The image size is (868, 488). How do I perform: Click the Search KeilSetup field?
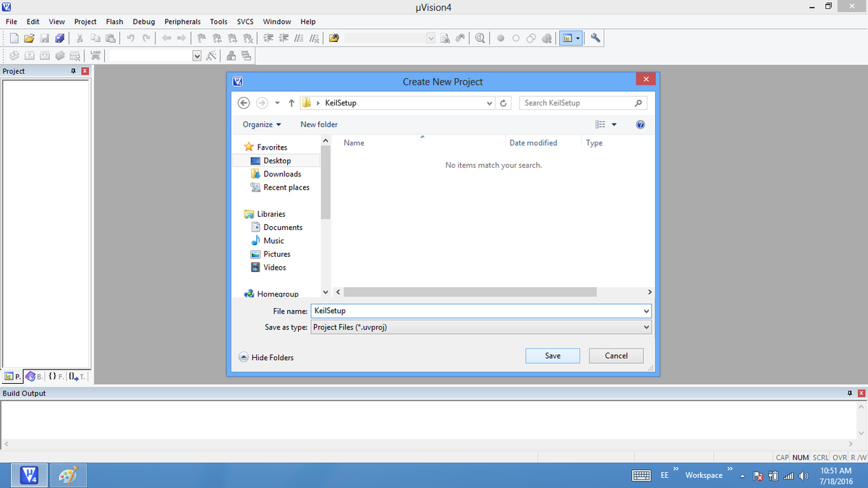coord(583,103)
